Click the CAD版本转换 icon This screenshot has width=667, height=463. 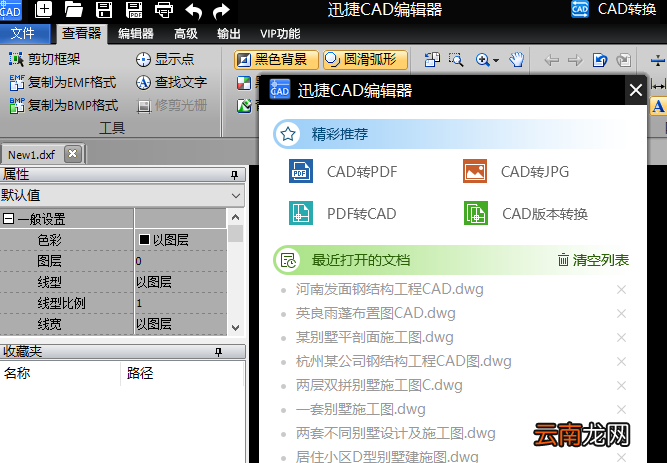[x=476, y=213]
